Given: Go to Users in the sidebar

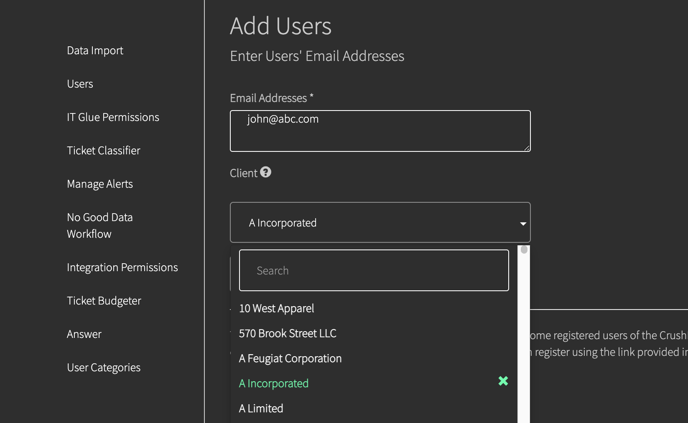Looking at the screenshot, I should pos(80,84).
